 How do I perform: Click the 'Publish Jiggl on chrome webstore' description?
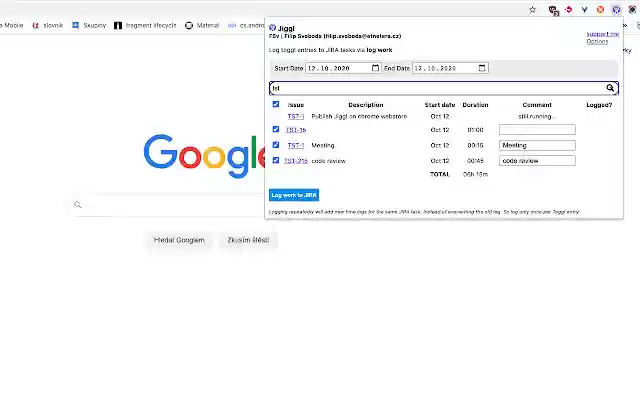(x=359, y=116)
